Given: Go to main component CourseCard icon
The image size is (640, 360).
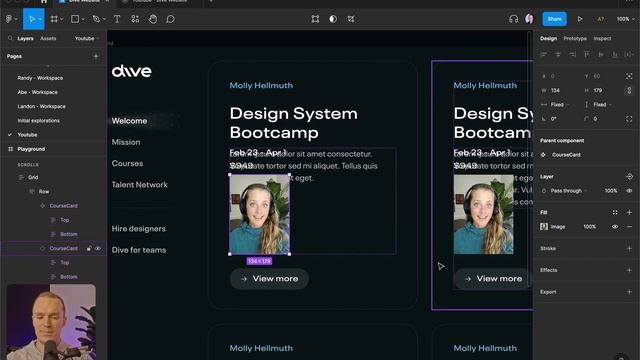Looking at the screenshot, I should point(543,155).
